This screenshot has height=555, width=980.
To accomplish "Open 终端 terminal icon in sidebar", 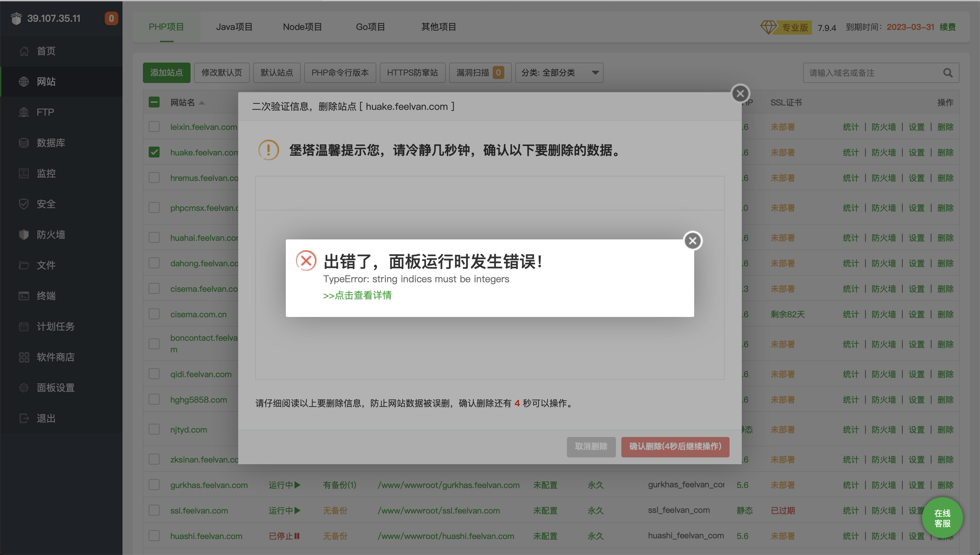I will 23,296.
